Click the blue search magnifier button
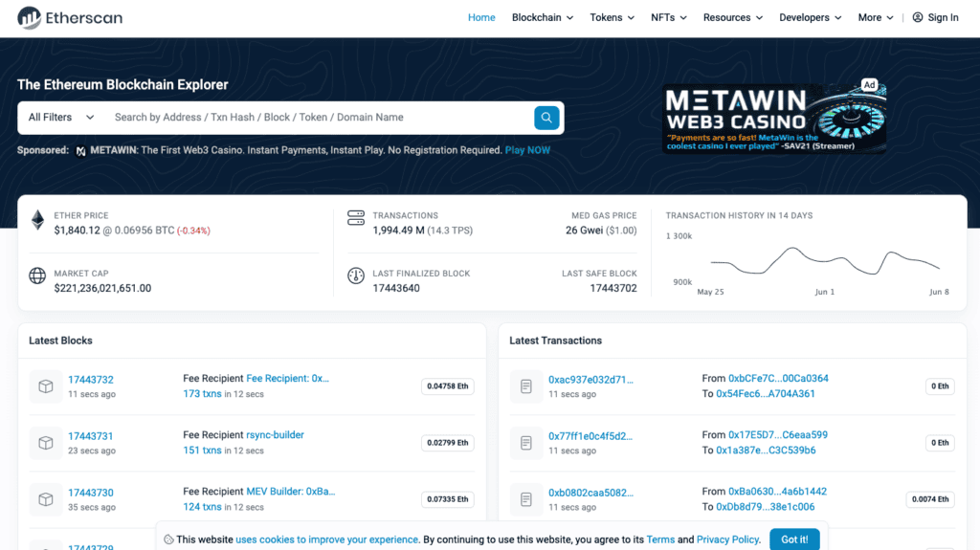The width and height of the screenshot is (980, 550). (x=546, y=118)
